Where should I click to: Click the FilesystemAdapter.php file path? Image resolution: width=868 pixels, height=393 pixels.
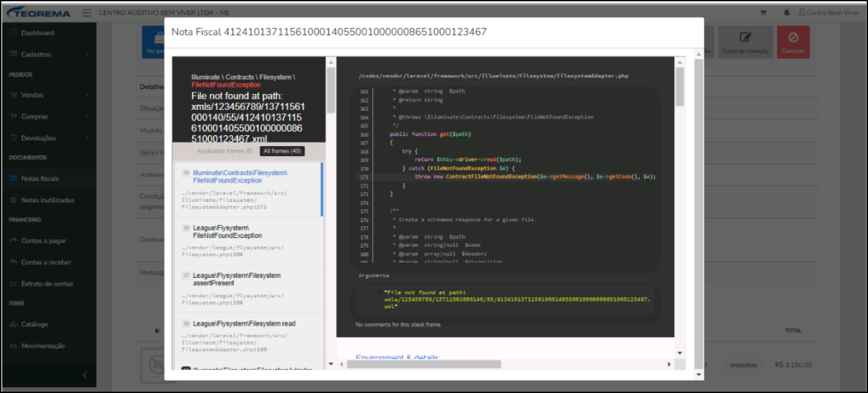tap(493, 76)
